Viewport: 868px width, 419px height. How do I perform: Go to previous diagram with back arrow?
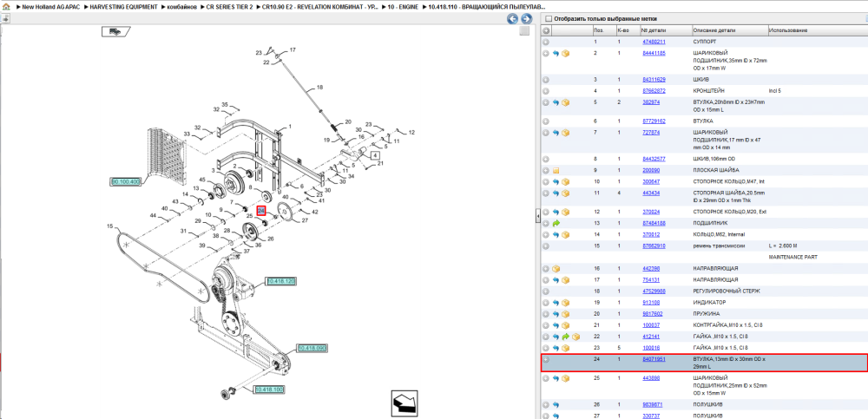[x=513, y=19]
